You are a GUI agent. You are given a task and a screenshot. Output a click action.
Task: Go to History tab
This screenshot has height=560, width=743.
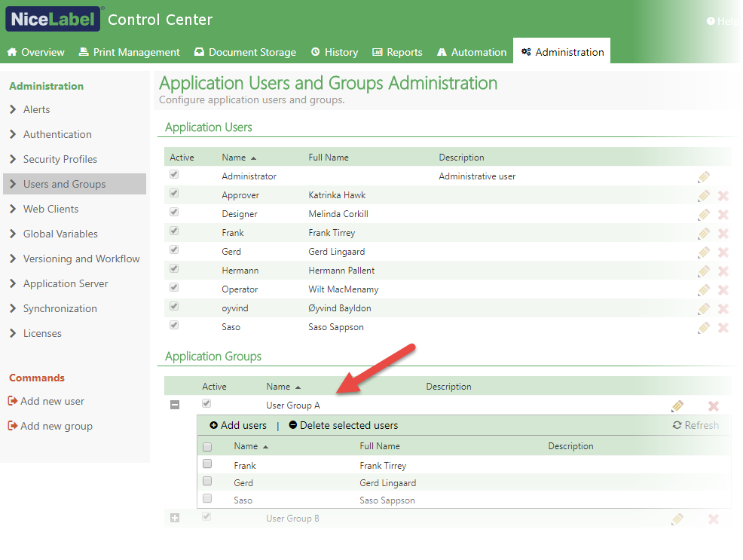click(335, 52)
